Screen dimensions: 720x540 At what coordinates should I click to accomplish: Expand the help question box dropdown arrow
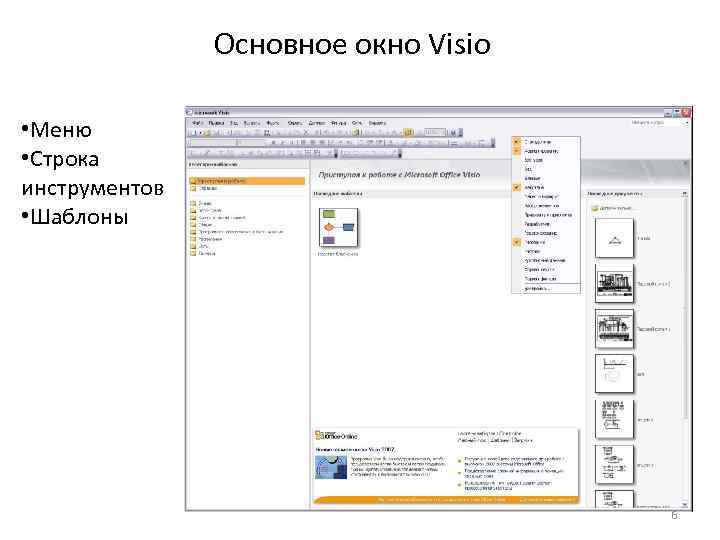coord(687,123)
